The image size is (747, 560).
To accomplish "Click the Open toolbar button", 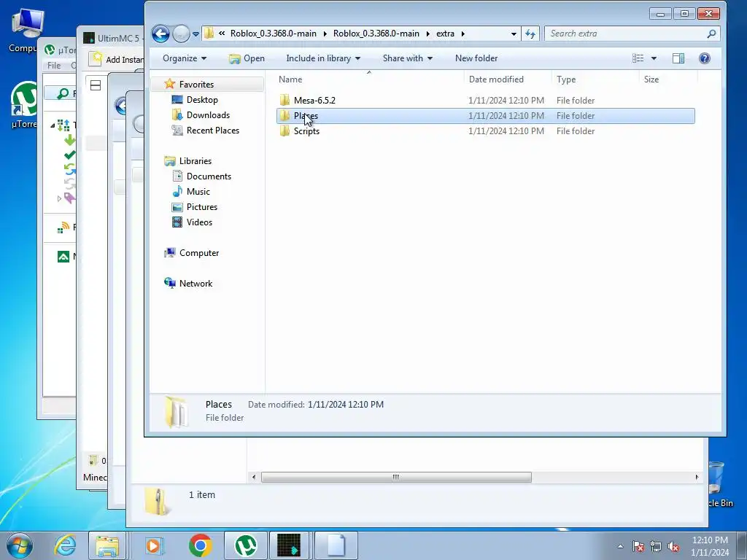I will [x=247, y=58].
